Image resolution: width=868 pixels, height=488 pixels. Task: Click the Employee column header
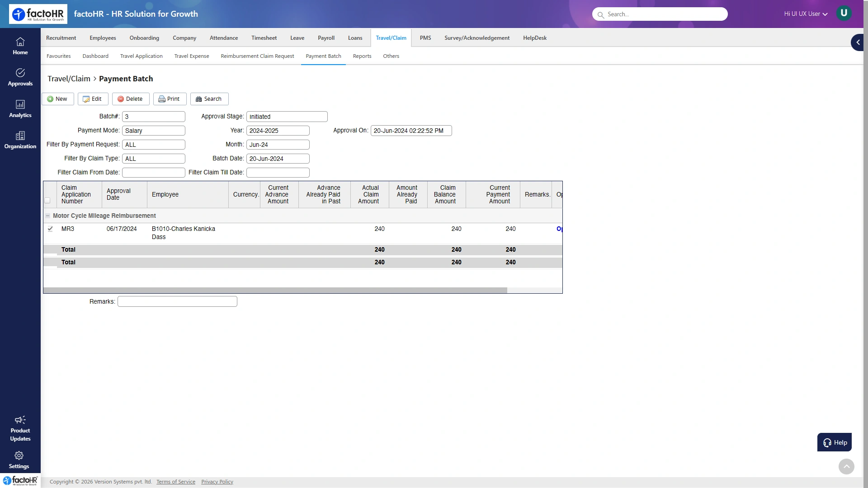188,195
